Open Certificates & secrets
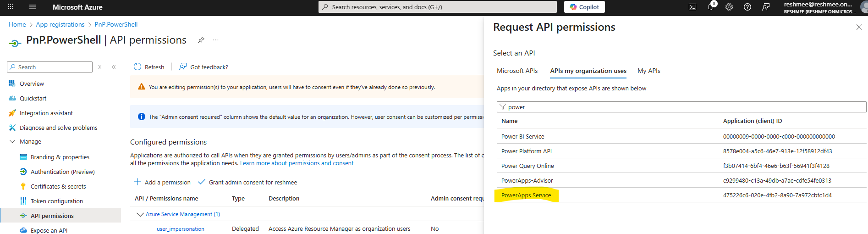The height and width of the screenshot is (234, 868). pyautogui.click(x=58, y=186)
